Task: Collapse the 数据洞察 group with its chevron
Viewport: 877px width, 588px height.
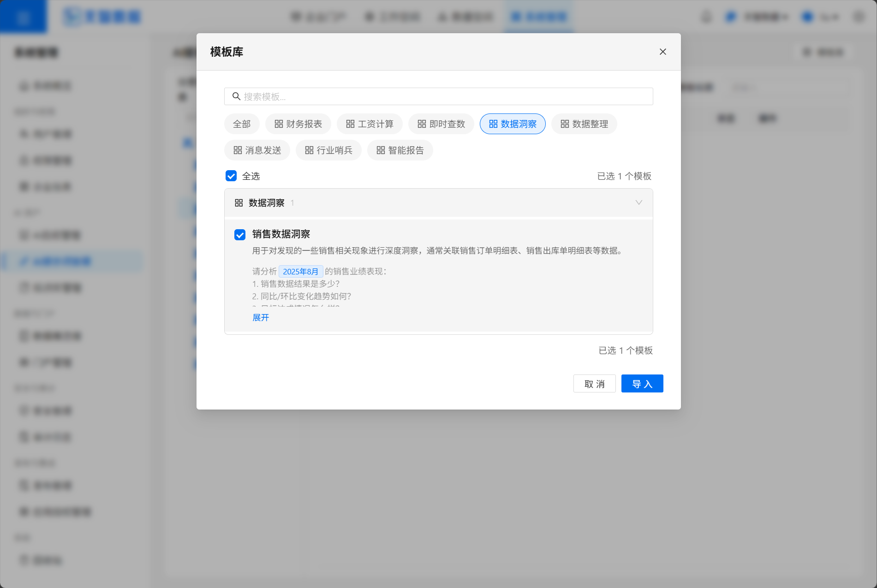Action: pyautogui.click(x=639, y=202)
